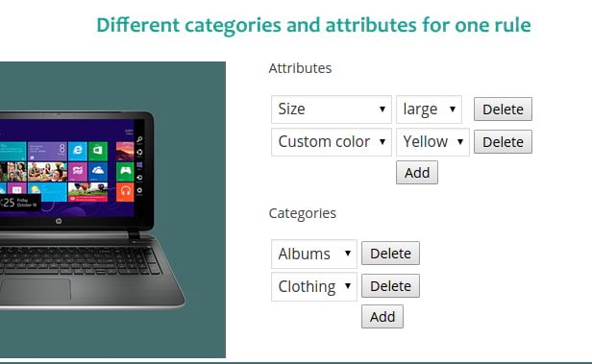Open the Clothing category dropdown

click(x=313, y=286)
